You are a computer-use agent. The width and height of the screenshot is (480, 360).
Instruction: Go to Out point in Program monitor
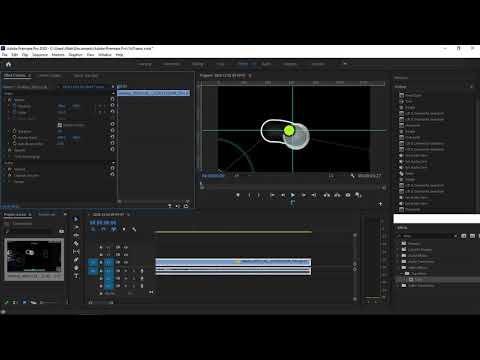(314, 195)
